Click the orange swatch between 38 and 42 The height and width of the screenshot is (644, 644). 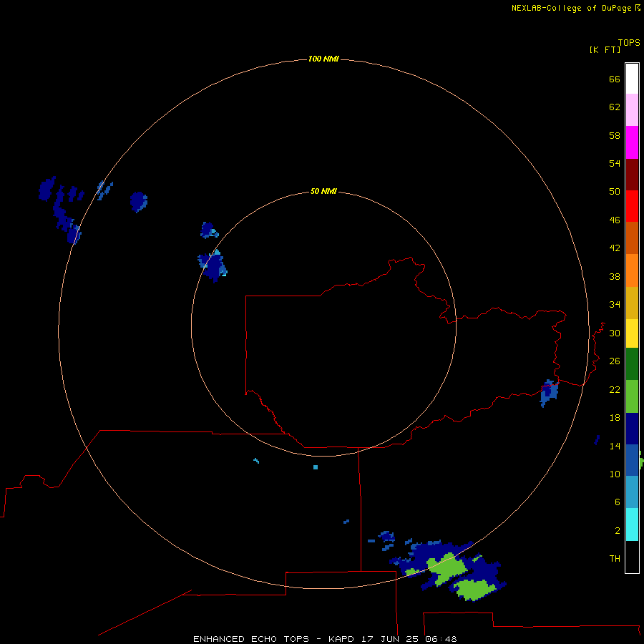point(632,270)
